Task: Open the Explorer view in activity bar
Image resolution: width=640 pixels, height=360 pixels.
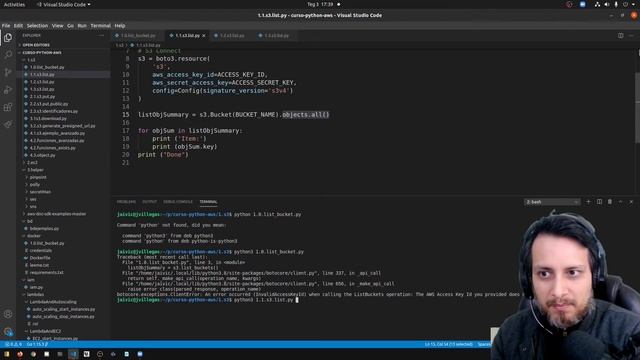Action: coord(8,38)
